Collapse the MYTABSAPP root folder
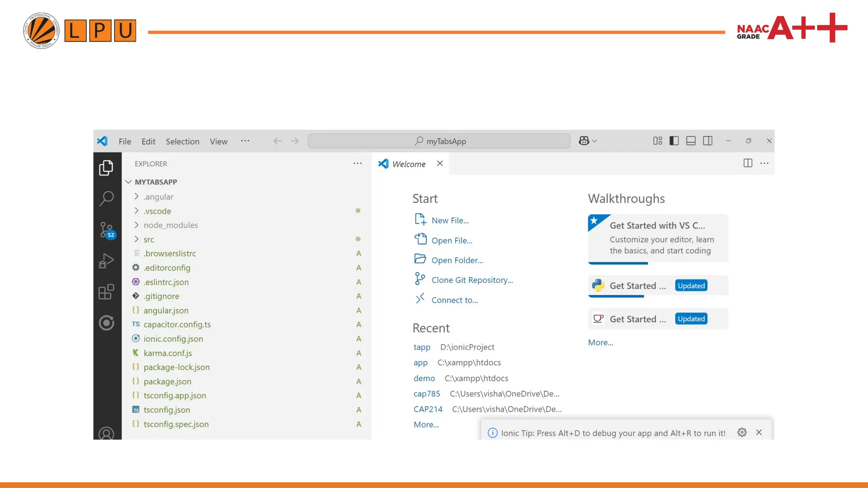This screenshot has height=488, width=868. (x=156, y=182)
